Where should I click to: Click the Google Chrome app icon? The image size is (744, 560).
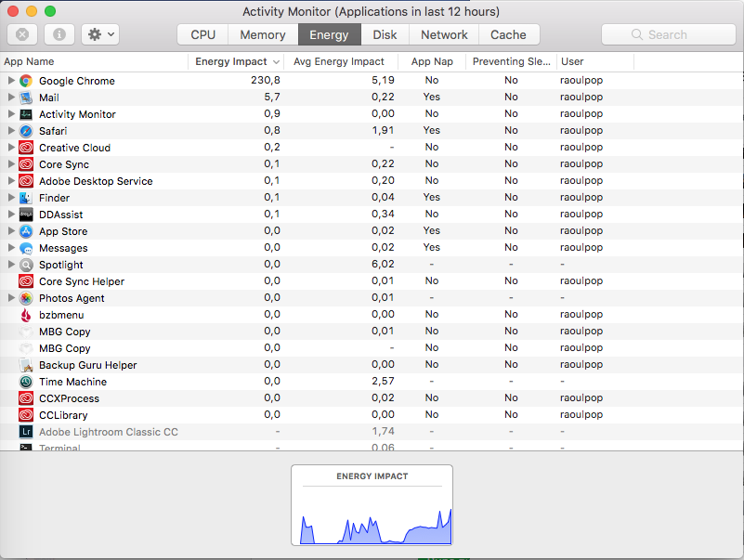(26, 81)
